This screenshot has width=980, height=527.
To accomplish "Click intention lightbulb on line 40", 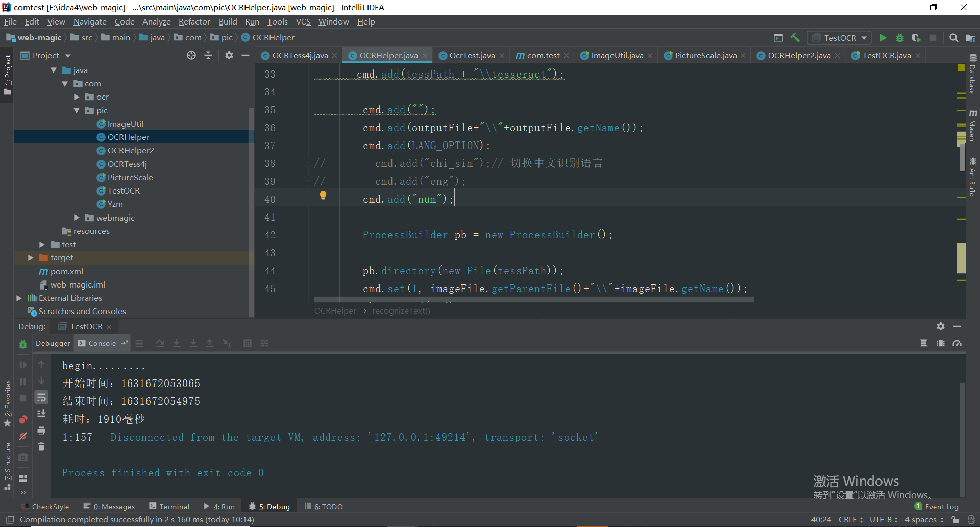I will [x=323, y=196].
